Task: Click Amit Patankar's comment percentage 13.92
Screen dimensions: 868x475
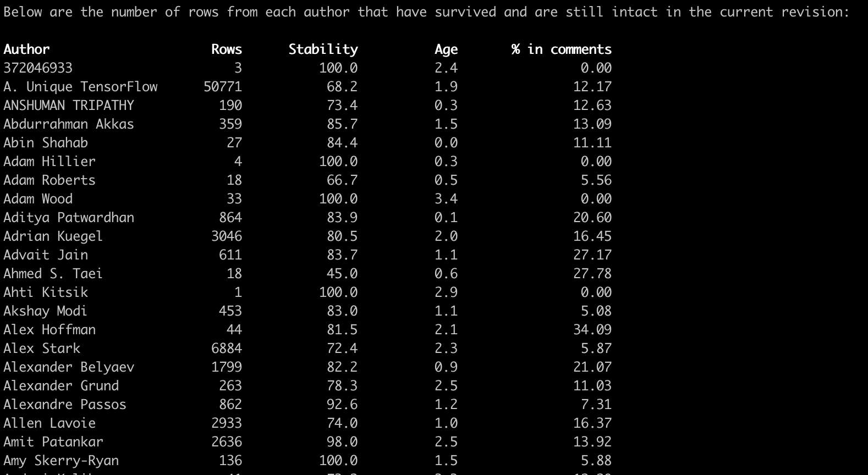Action: (592, 442)
